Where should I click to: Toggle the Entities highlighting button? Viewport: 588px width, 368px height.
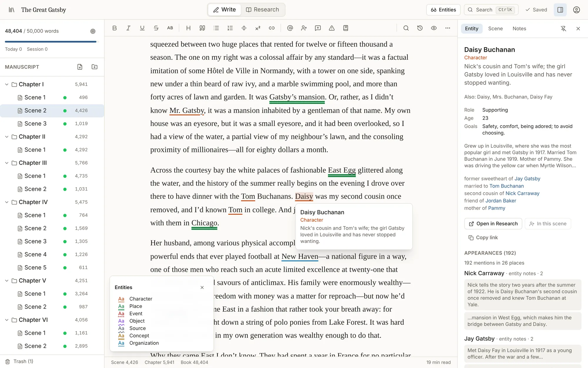[443, 10]
